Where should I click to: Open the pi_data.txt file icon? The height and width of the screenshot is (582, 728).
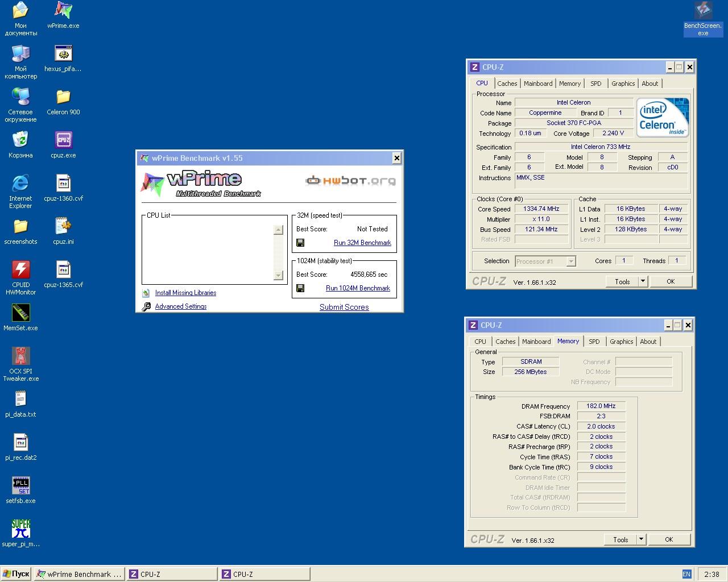click(x=20, y=404)
